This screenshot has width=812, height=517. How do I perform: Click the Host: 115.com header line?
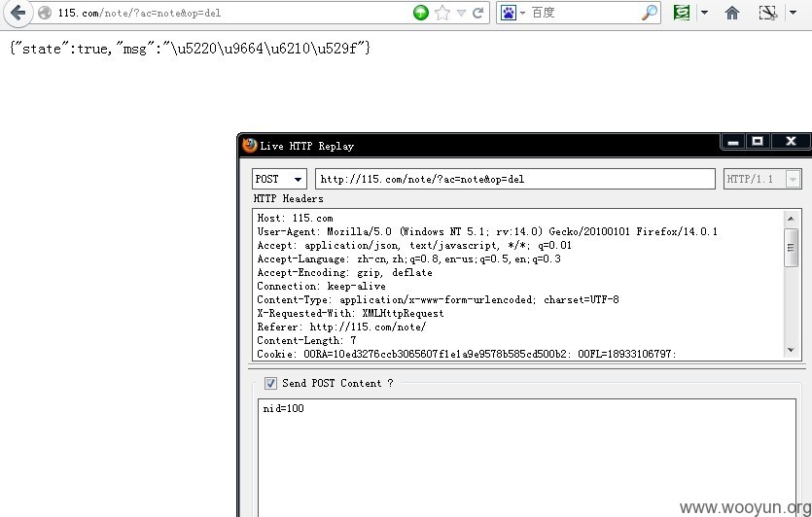pyautogui.click(x=296, y=218)
